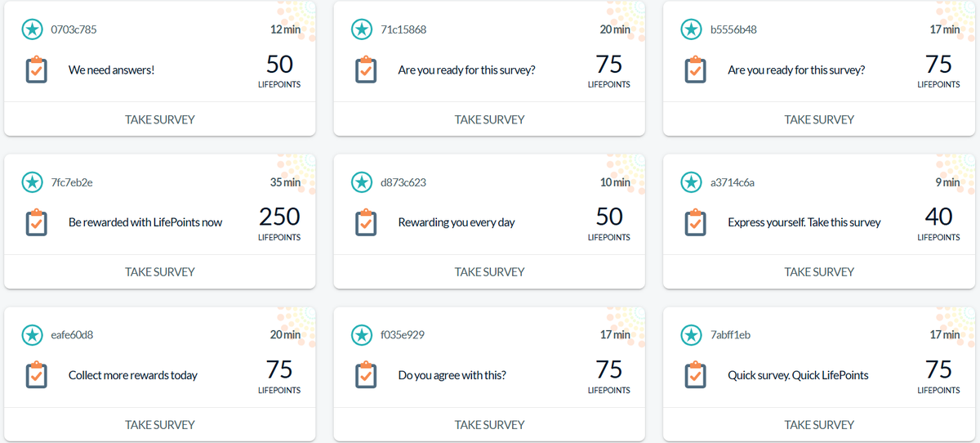Click the star icon beside 0703c785
Viewport: 980px width, 443px height.
pyautogui.click(x=32, y=29)
